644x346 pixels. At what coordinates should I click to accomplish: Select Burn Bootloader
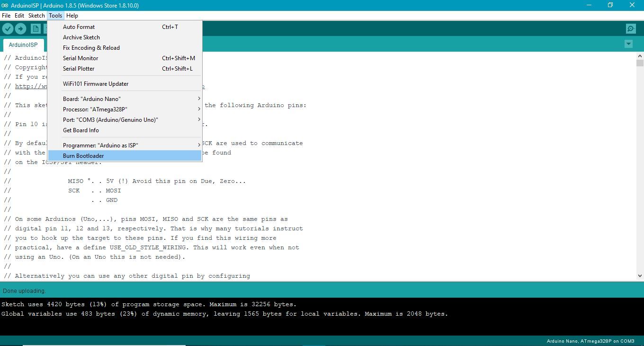[x=83, y=155]
